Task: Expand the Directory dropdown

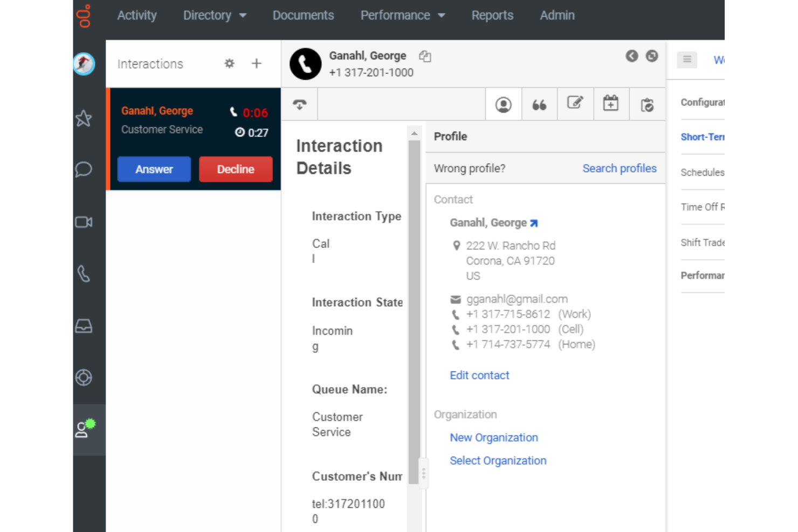Action: click(x=214, y=15)
